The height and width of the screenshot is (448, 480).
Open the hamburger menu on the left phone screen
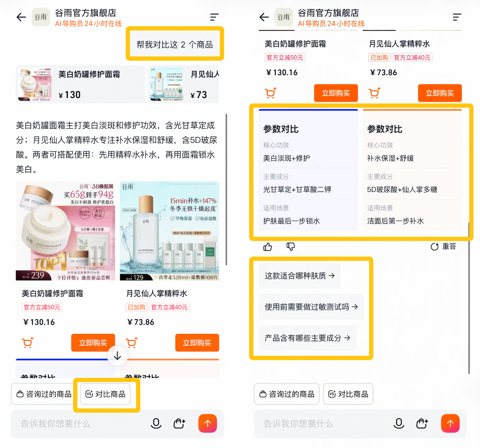tap(214, 17)
